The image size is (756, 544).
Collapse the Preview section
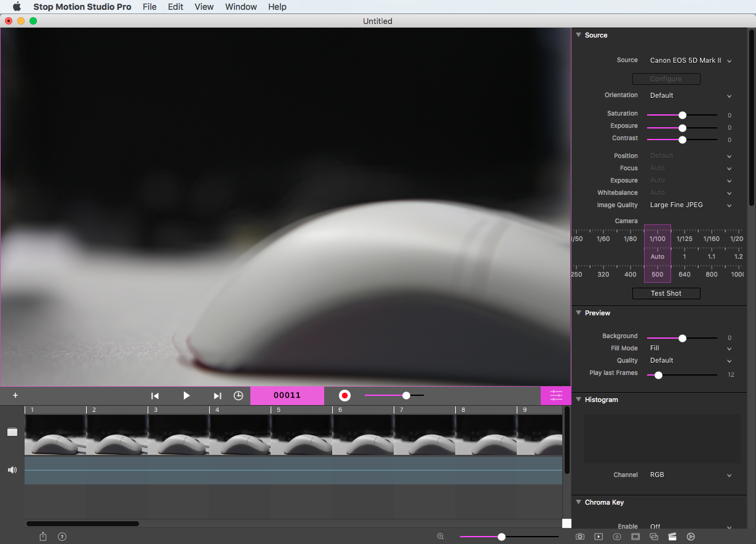[578, 313]
